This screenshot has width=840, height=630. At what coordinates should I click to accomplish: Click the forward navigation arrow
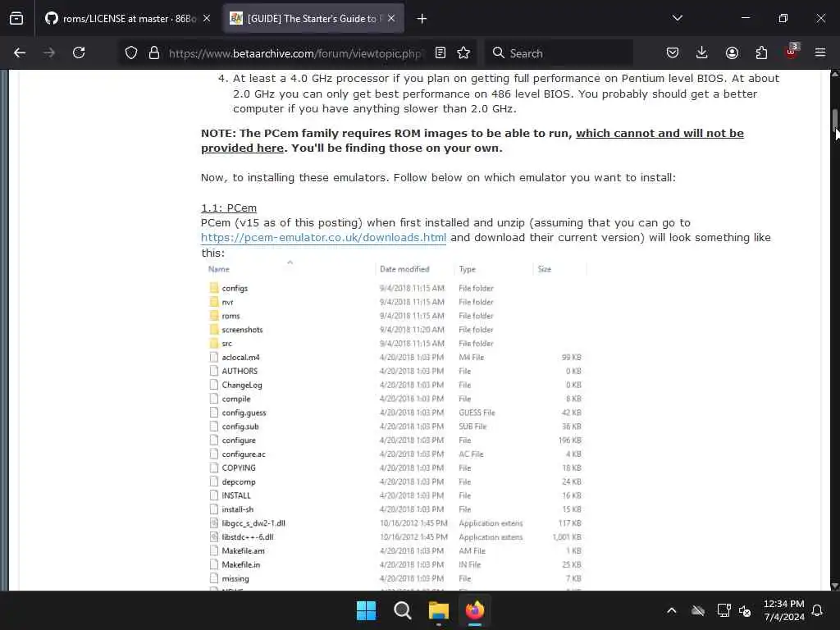point(48,53)
